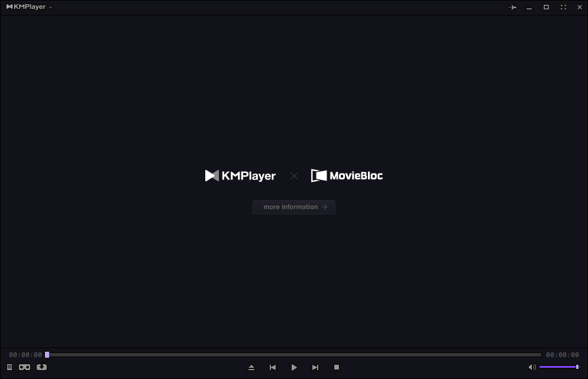
Task: Click the eject open file button
Action: [251, 367]
